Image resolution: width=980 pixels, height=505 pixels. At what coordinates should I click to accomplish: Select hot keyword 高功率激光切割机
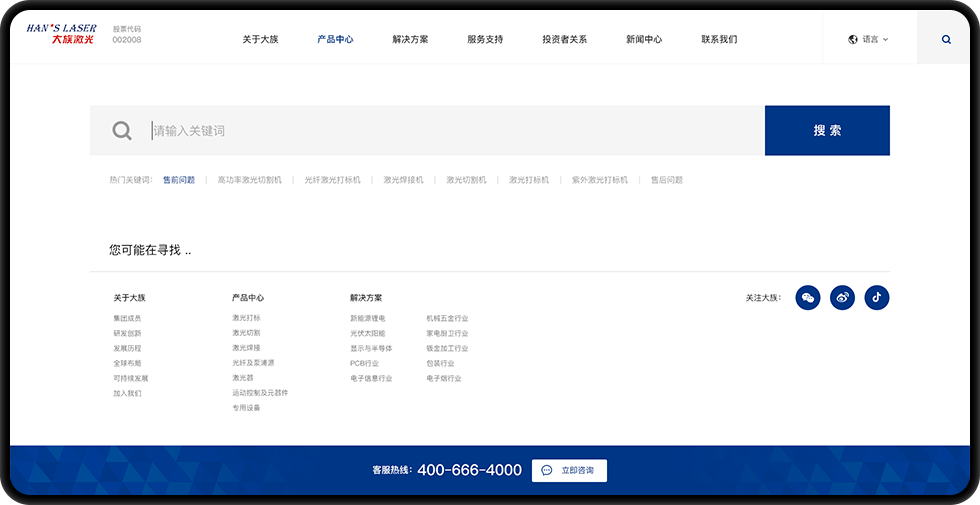point(249,180)
